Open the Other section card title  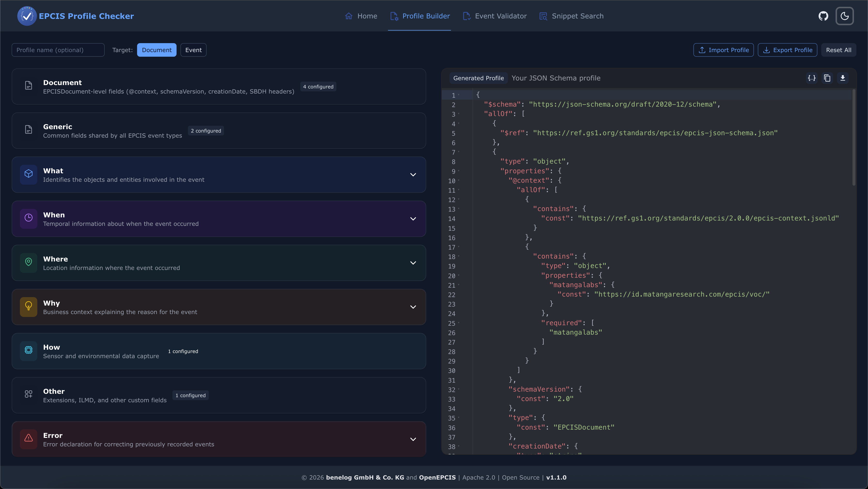[x=54, y=392]
